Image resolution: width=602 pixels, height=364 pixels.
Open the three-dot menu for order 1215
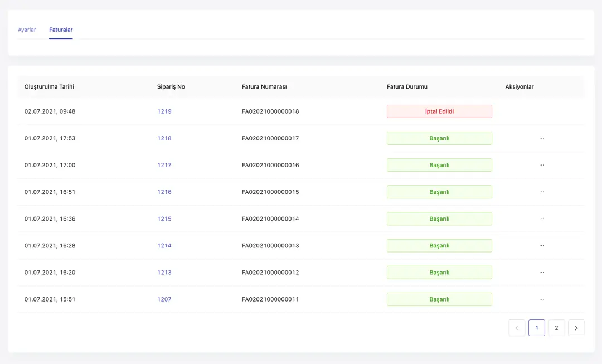tap(541, 219)
